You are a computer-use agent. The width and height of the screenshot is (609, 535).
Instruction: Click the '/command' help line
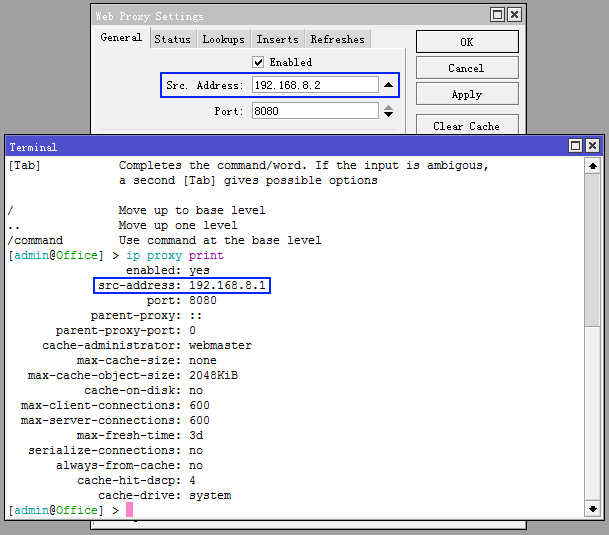[165, 240]
